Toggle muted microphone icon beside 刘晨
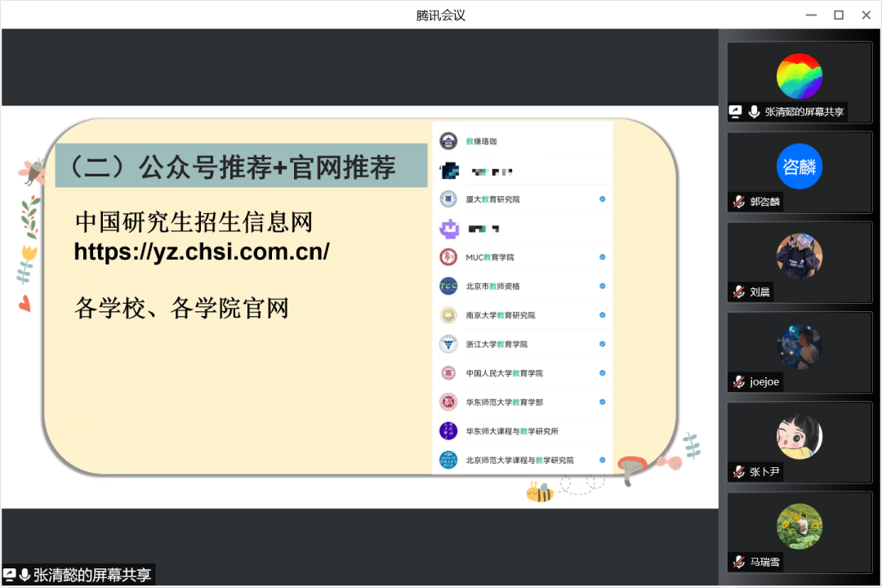 point(738,292)
